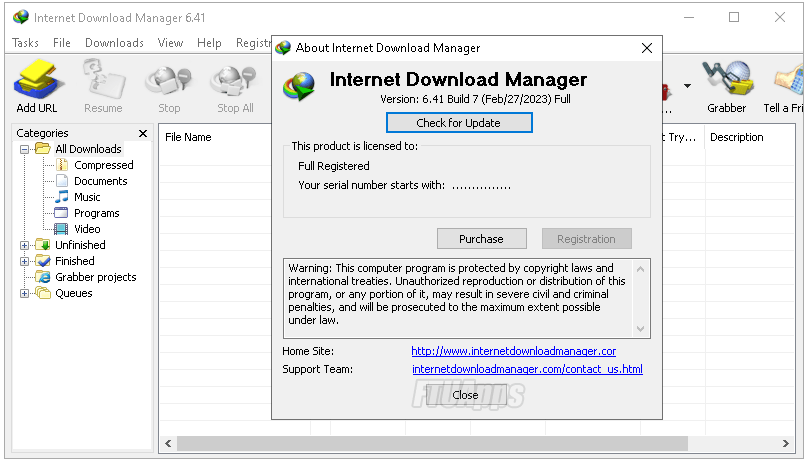The image size is (807, 462).
Task: Select the Compressed tree label
Action: pyautogui.click(x=104, y=165)
